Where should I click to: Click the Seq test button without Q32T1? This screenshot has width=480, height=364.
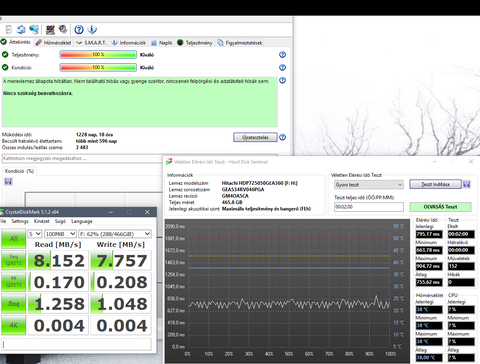13,303
